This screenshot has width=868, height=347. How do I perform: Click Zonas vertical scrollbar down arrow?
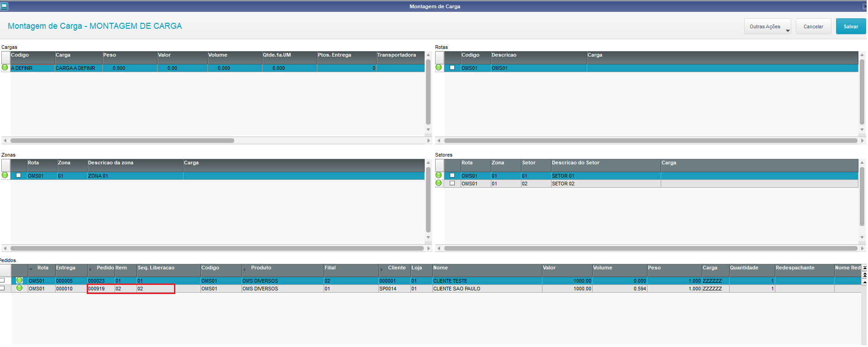pyautogui.click(x=428, y=237)
